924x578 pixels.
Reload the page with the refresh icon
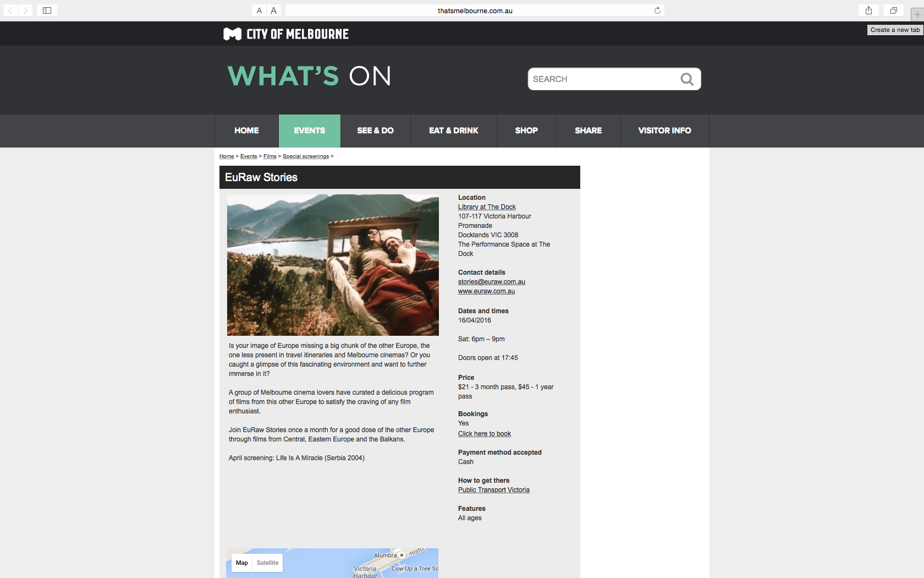657,10
